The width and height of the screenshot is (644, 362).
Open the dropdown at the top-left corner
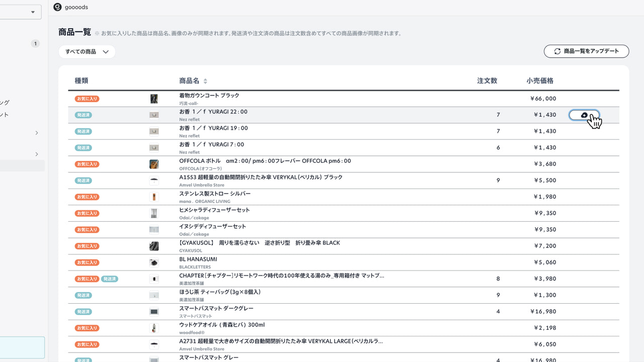click(x=20, y=12)
